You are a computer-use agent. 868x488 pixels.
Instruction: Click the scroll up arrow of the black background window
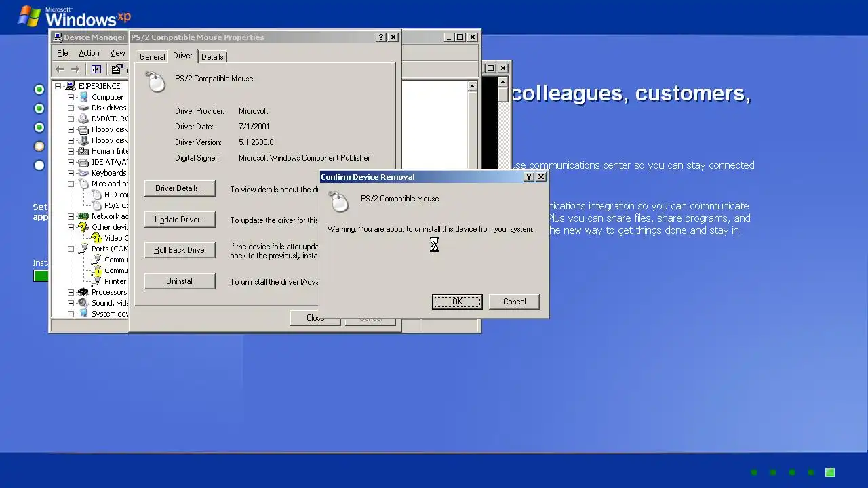502,81
